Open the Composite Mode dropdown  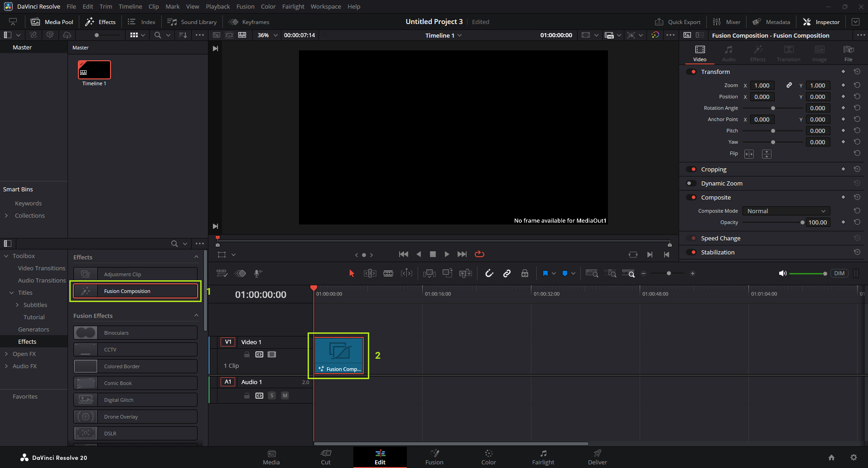coord(786,211)
